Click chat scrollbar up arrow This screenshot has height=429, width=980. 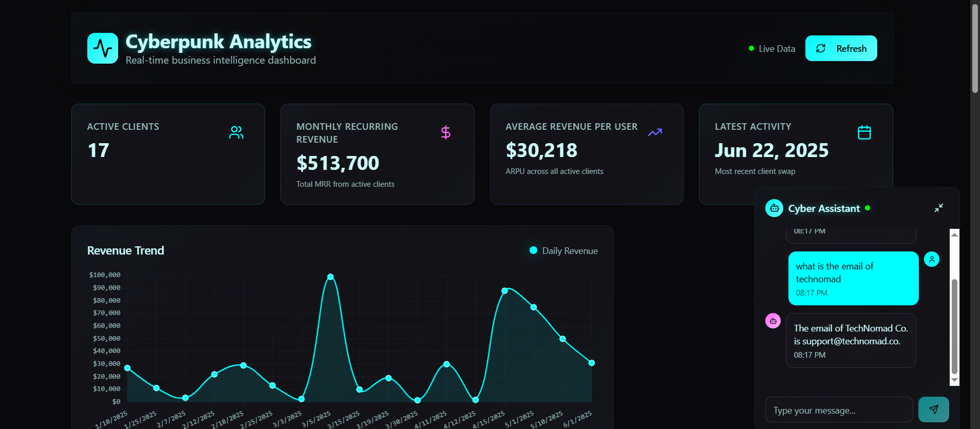point(954,235)
